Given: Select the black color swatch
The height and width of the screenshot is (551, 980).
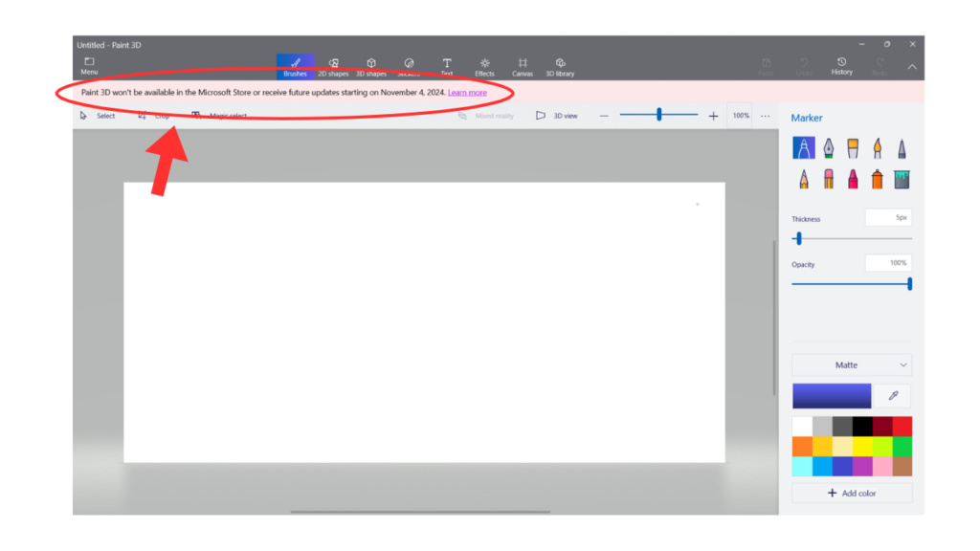Looking at the screenshot, I should coord(862,426).
